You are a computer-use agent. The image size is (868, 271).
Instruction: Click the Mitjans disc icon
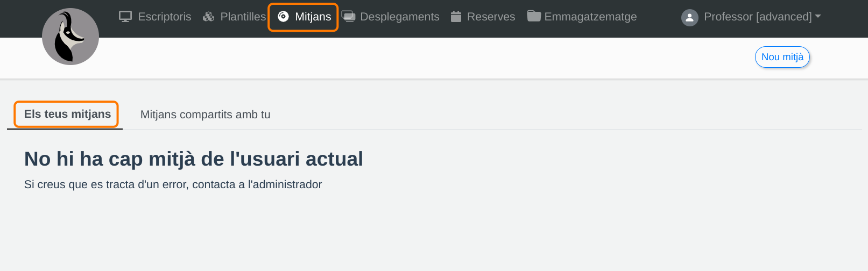pyautogui.click(x=283, y=17)
